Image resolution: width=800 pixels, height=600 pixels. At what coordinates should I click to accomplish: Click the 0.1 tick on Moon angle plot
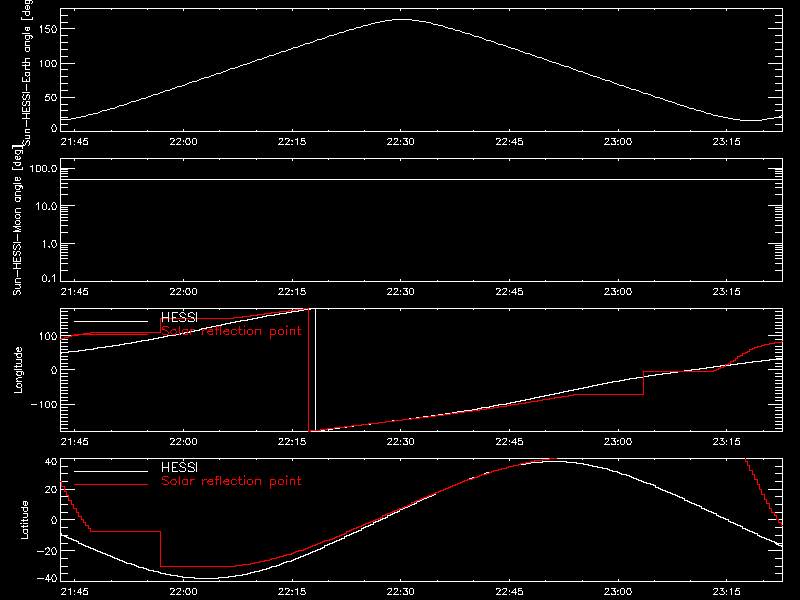(x=49, y=278)
